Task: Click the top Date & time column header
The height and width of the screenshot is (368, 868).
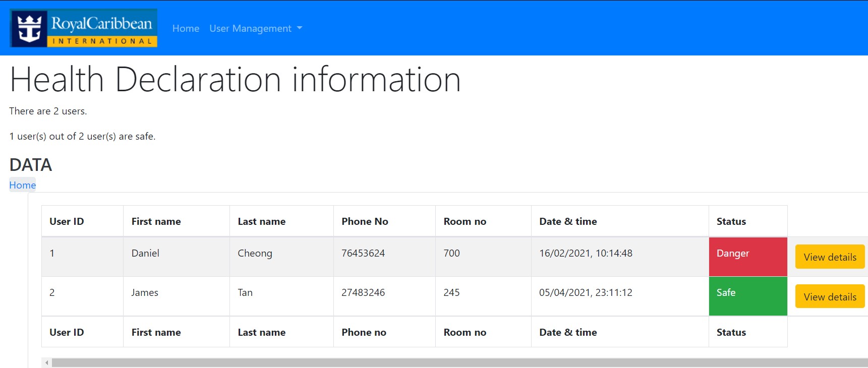Action: click(568, 221)
